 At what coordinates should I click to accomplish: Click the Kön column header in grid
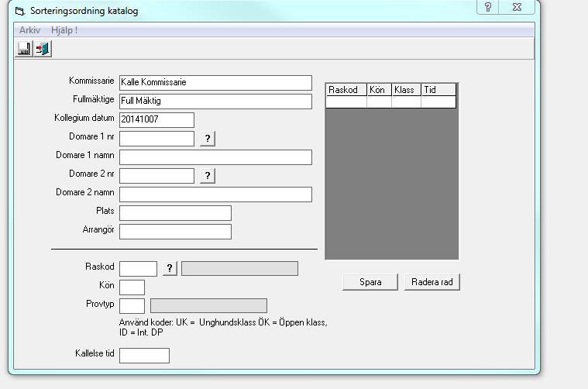click(379, 90)
